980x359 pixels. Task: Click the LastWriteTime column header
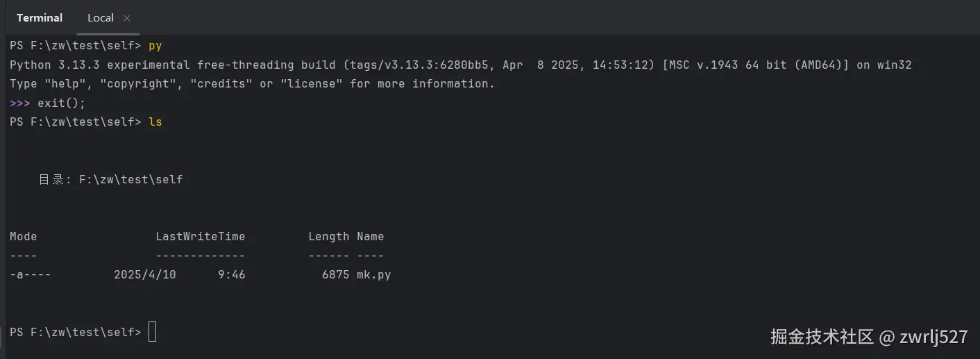(200, 236)
